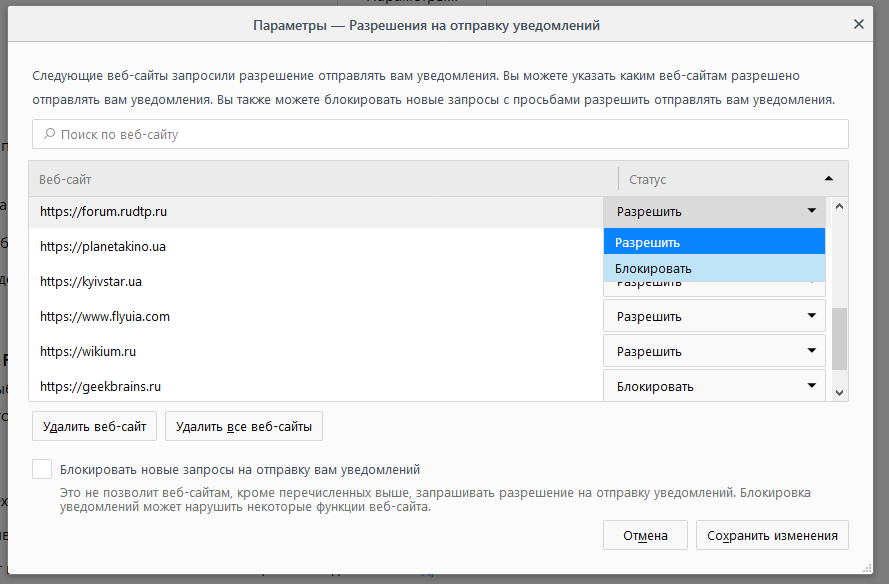Select the https://planetakino.ua row
The height and width of the screenshot is (584, 889).
pyautogui.click(x=316, y=247)
